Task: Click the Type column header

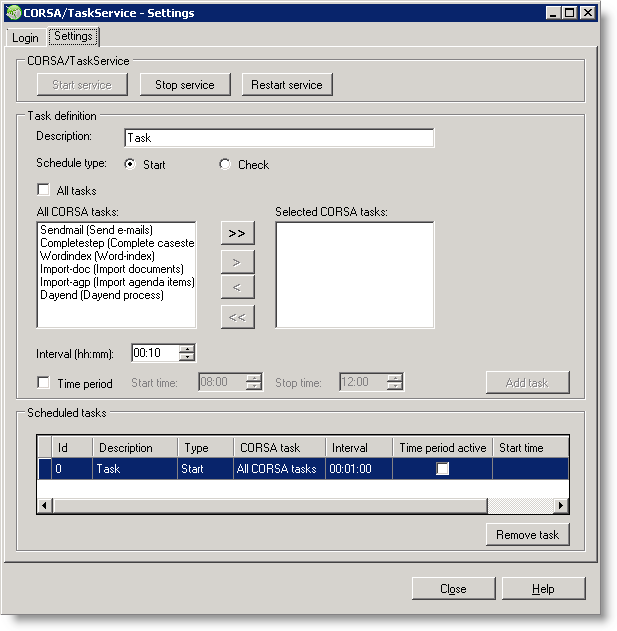Action: (205, 447)
